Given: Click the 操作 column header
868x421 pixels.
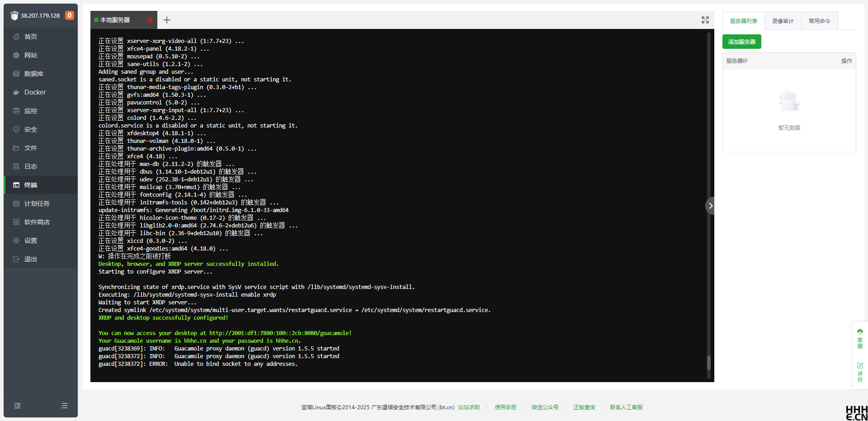Looking at the screenshot, I should 847,61.
